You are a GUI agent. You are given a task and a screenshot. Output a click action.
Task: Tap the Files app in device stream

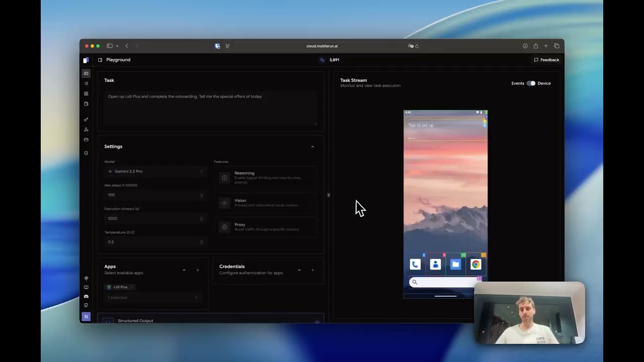[455, 264]
